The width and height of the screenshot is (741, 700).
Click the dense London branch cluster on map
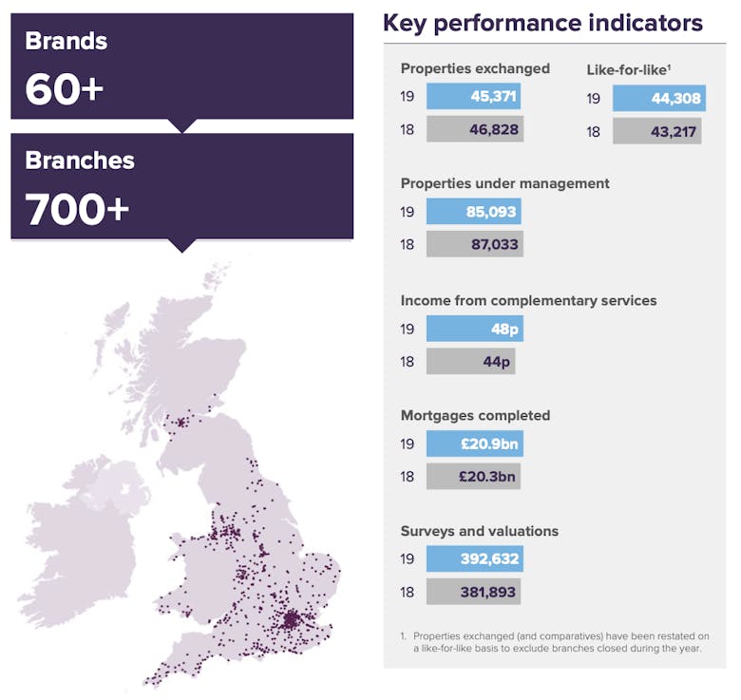pos(289,619)
